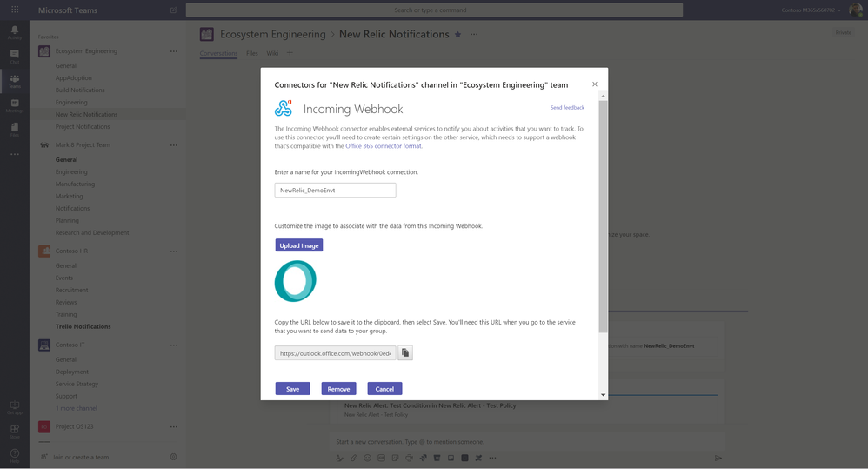The height and width of the screenshot is (469, 868).
Task: Open Mark 8 Project Team options ellipsis
Action: pos(174,145)
